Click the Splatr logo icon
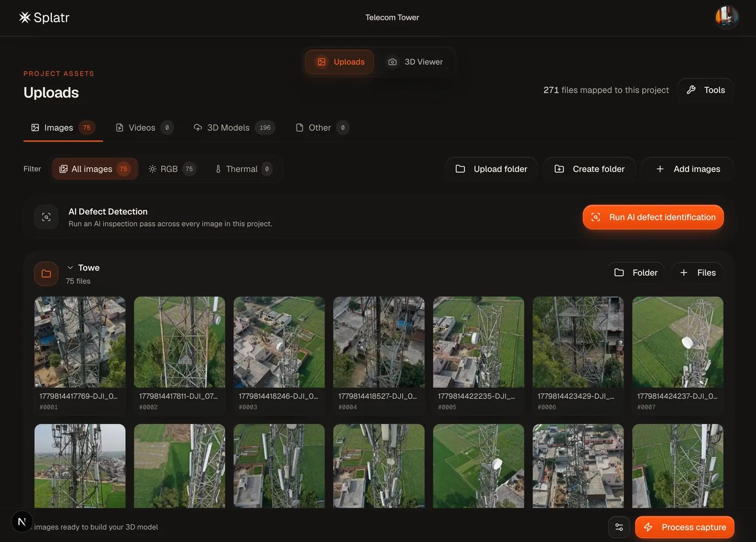Image resolution: width=756 pixels, height=542 pixels. (x=25, y=17)
